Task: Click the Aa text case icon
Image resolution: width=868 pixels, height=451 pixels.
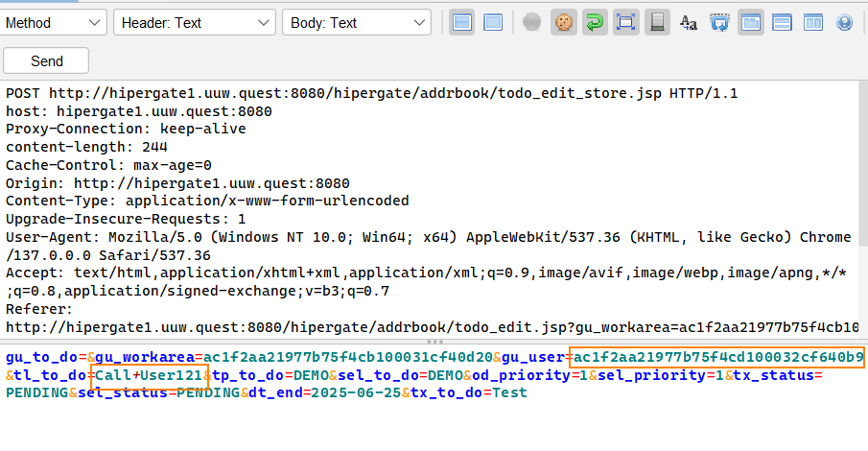Action: (688, 23)
